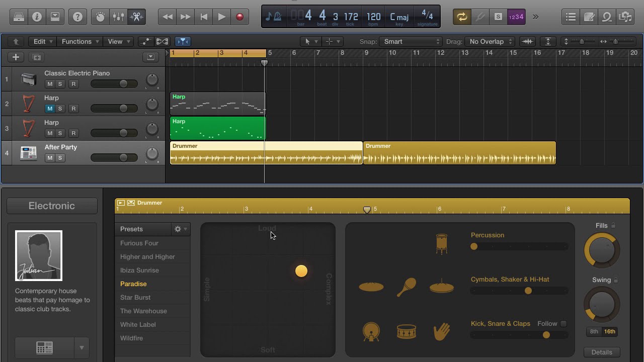Toggle the shaker instrument icon

pos(407,287)
